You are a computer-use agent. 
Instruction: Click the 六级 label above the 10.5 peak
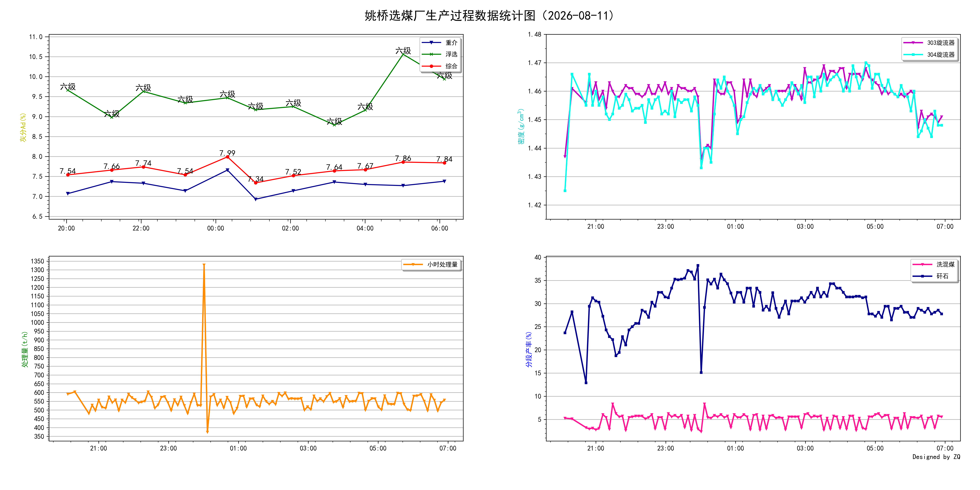pos(403,51)
